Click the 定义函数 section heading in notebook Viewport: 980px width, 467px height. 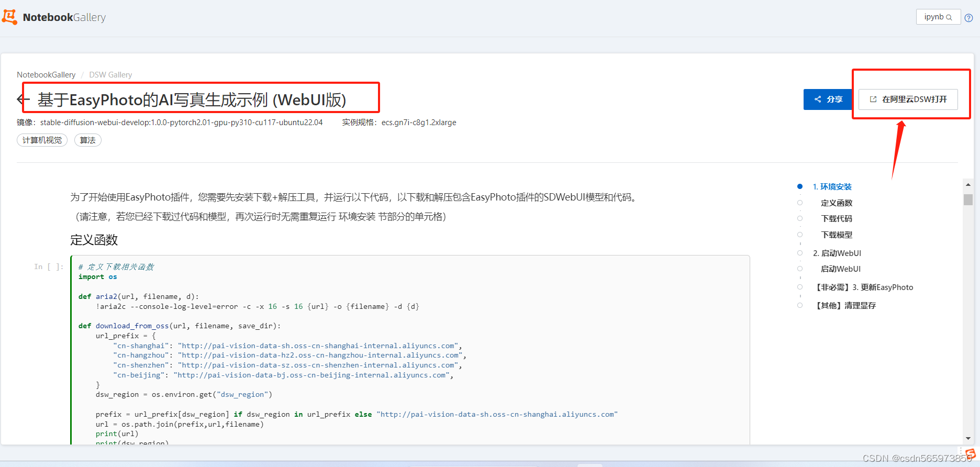pyautogui.click(x=94, y=240)
